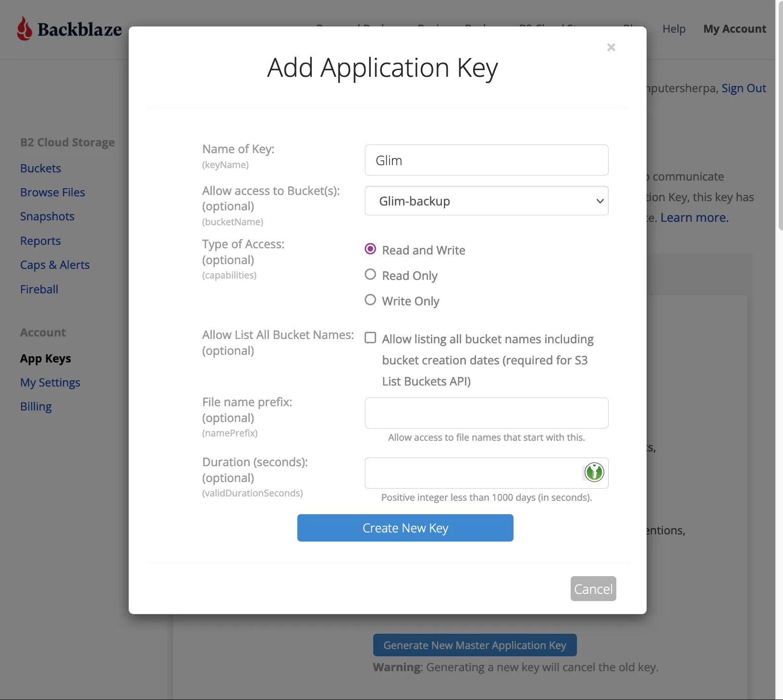The image size is (783, 700).
Task: Open the Glim-backup bucket dropdown
Action: click(x=486, y=201)
